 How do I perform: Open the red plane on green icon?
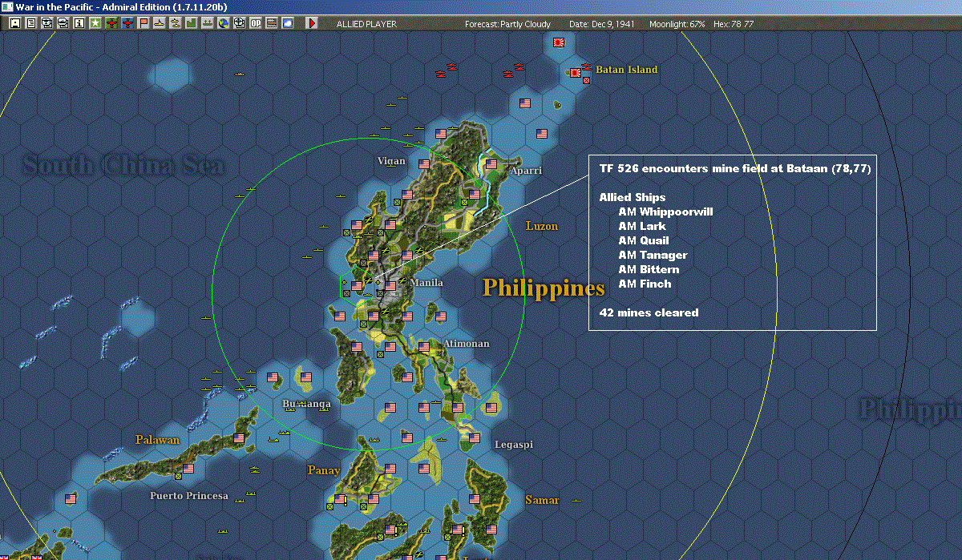pos(111,23)
